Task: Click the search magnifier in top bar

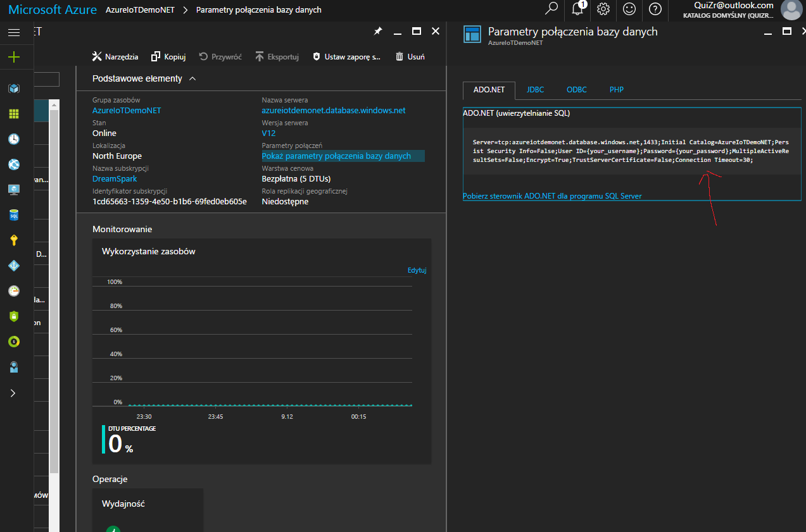Action: (551, 9)
